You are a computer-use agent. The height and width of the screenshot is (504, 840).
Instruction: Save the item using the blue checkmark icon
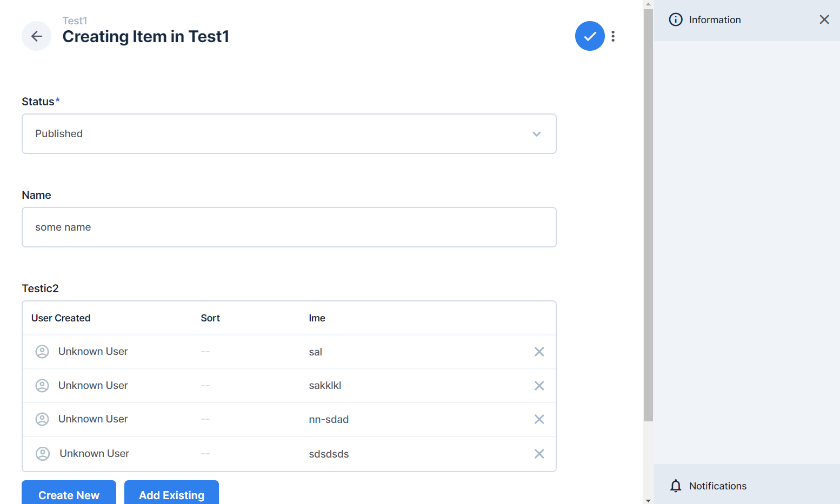(x=590, y=36)
